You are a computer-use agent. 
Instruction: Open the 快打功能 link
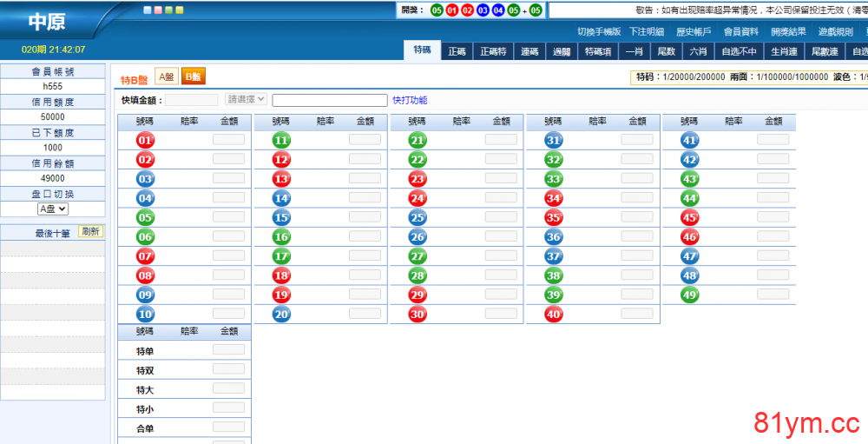pyautogui.click(x=410, y=100)
